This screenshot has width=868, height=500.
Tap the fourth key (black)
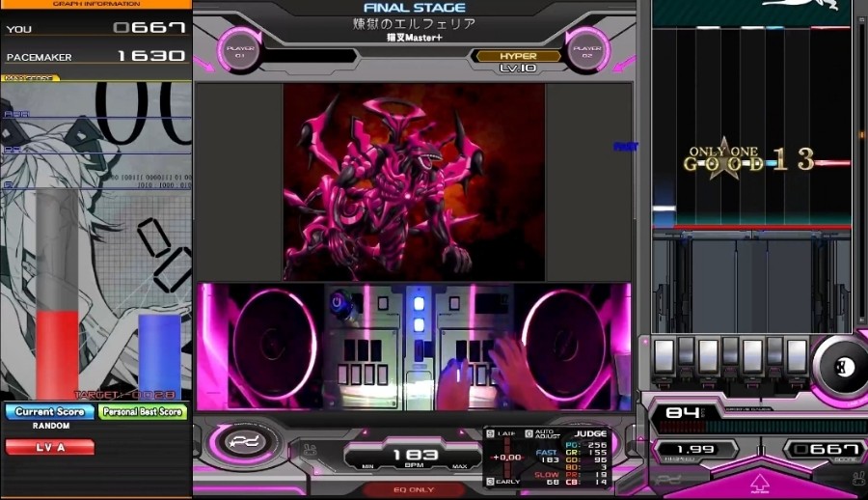pos(730,351)
